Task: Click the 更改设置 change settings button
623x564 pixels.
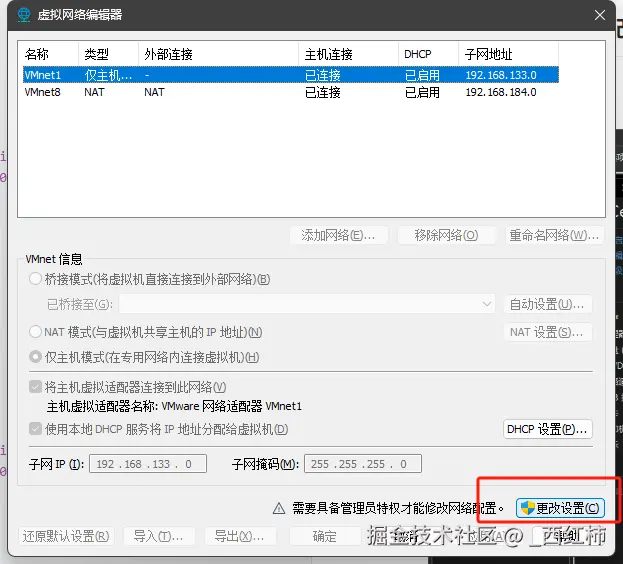Action: click(x=560, y=508)
